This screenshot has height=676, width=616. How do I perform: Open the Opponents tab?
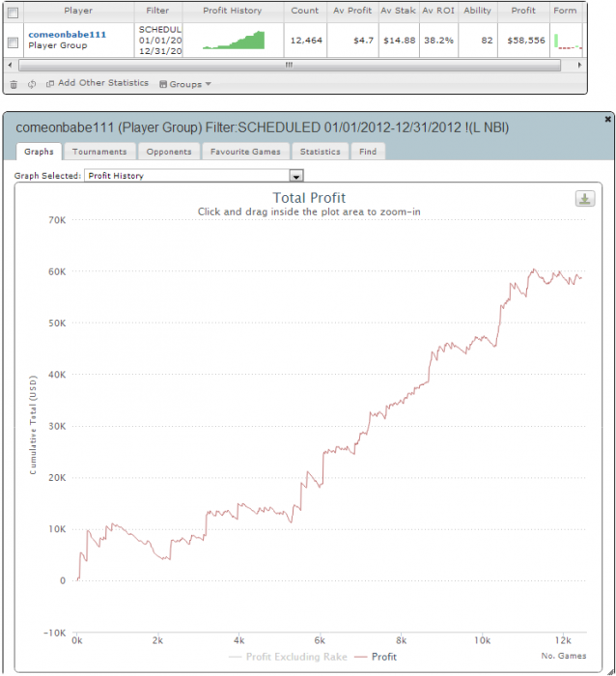[x=169, y=152]
